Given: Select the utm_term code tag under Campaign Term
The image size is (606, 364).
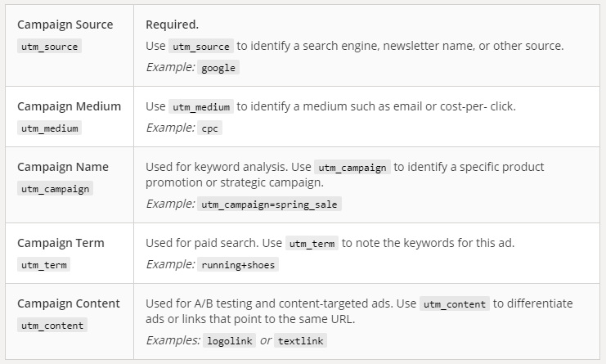Looking at the screenshot, I should click(43, 264).
